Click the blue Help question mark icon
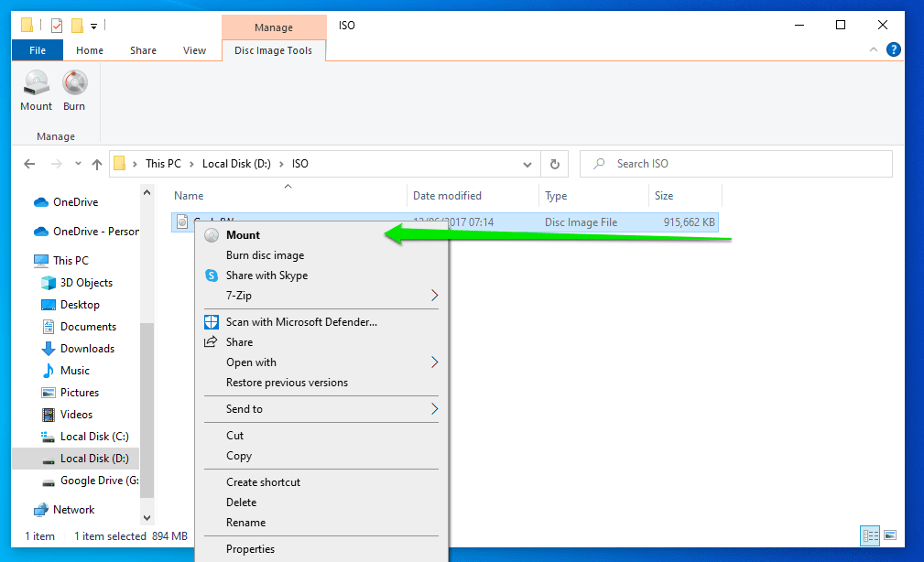The width and height of the screenshot is (924, 562). coord(893,50)
